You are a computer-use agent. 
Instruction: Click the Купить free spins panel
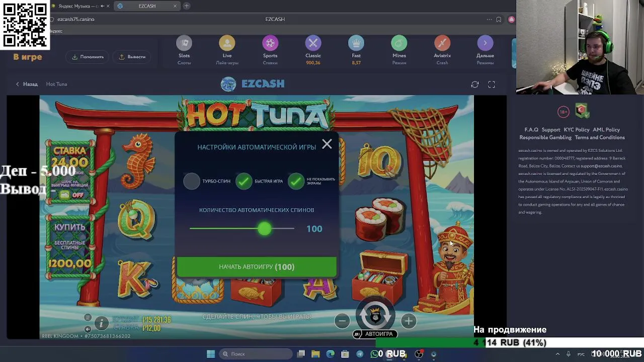click(x=70, y=246)
